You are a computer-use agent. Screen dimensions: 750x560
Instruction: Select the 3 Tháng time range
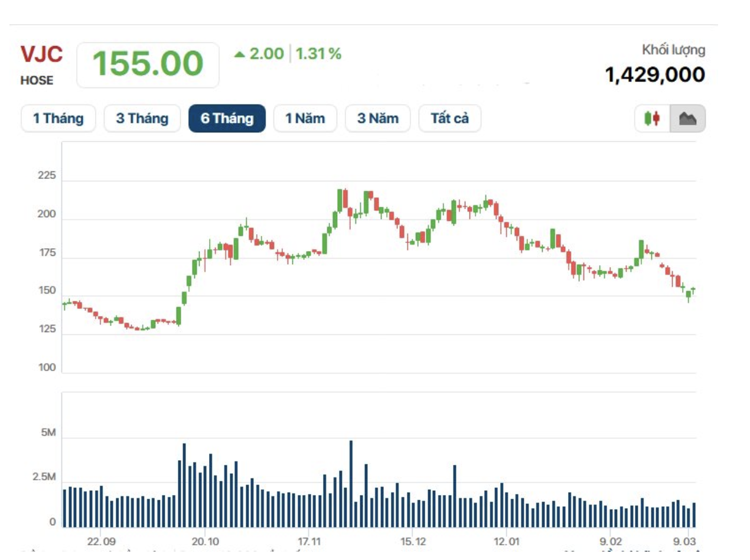pos(142,119)
